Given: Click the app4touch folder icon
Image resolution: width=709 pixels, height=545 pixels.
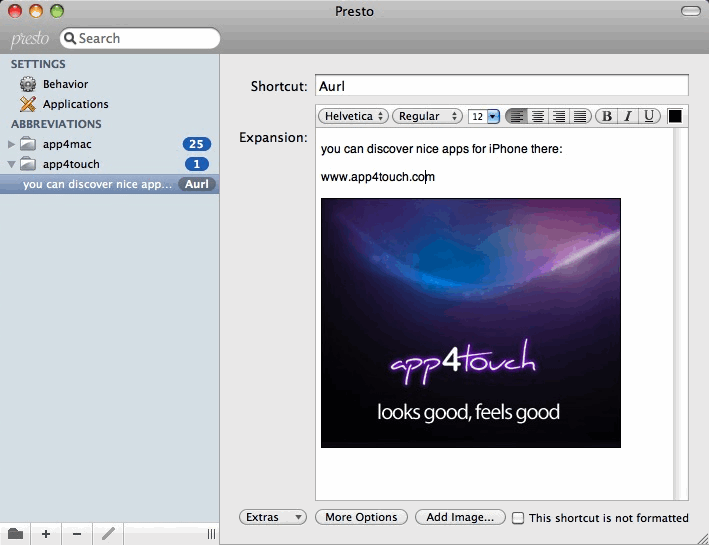Looking at the screenshot, I should 28,164.
